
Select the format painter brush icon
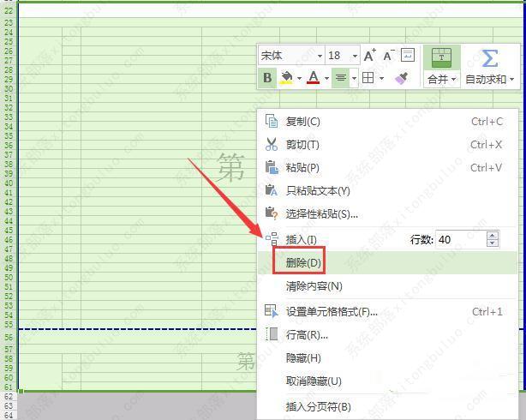point(402,78)
